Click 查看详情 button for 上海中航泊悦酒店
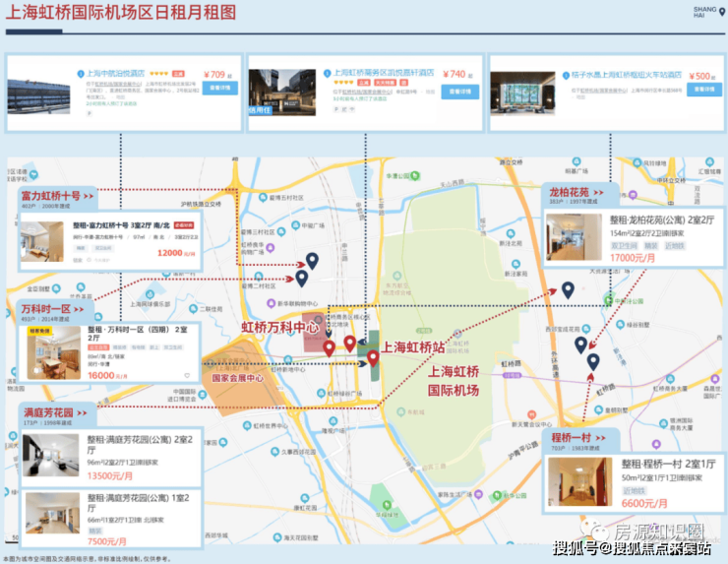Viewport: 728px width, 564px height. tap(218, 88)
